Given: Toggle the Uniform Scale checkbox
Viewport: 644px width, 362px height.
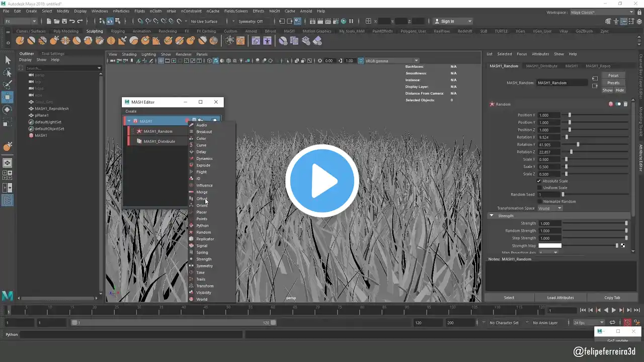Looking at the screenshot, I should pyautogui.click(x=539, y=188).
